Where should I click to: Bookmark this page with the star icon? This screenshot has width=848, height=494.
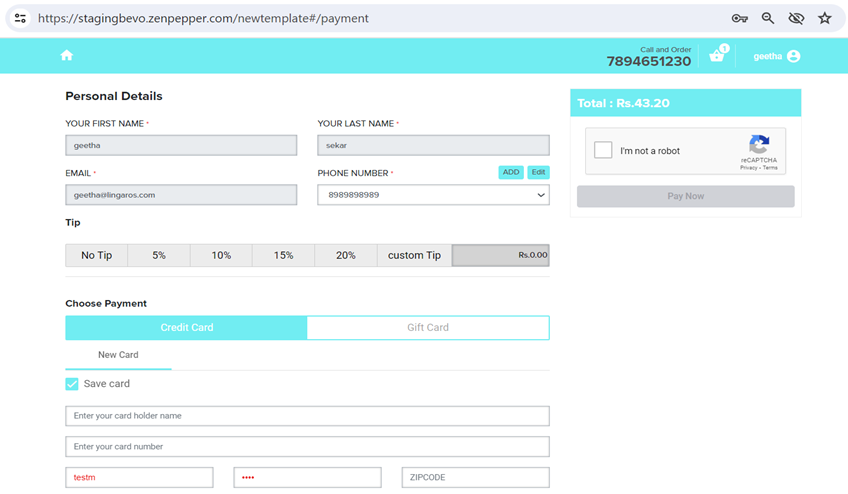coord(824,18)
